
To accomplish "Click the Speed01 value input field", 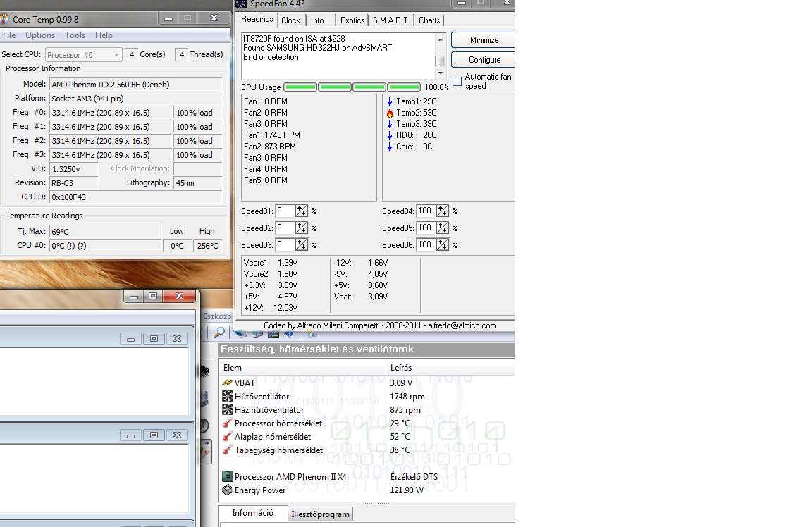I will coord(285,211).
